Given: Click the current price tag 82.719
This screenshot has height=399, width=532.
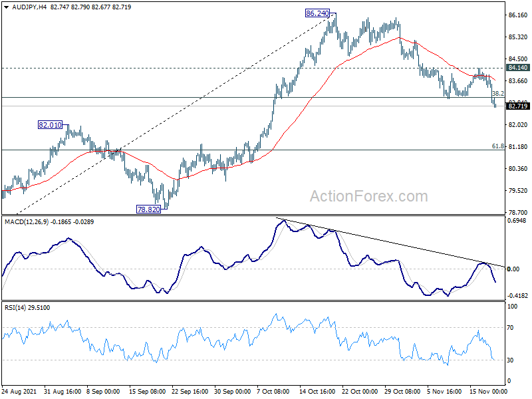Looking at the screenshot, I should 518,106.
